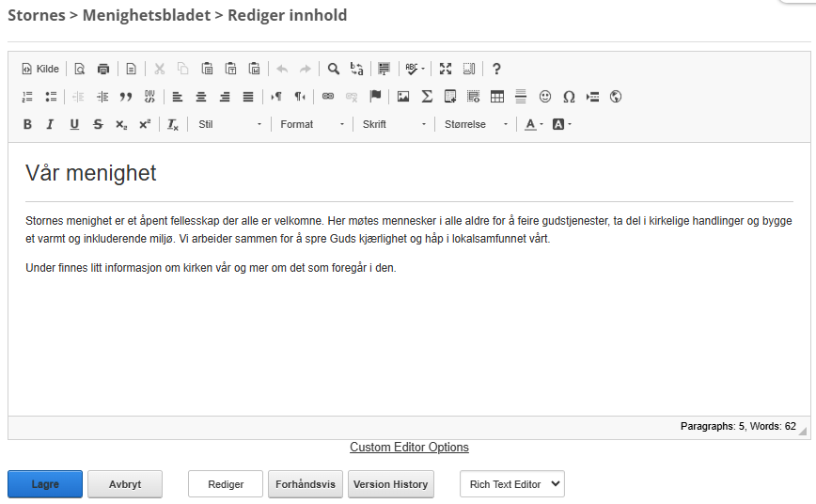Viewport: 816px width, 504px height.
Task: Open the Templates page icon
Action: point(132,69)
